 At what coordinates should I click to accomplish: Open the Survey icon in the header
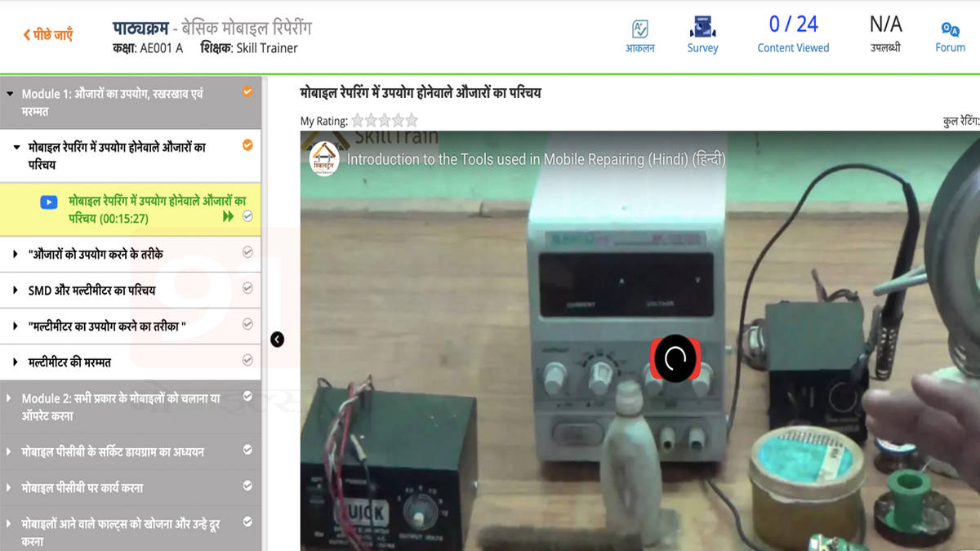(702, 34)
